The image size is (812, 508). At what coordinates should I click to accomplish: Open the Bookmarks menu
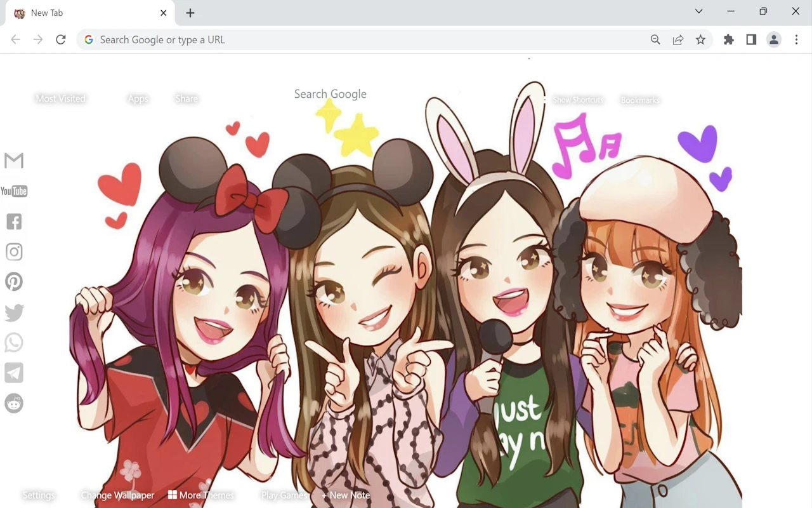[x=640, y=100]
